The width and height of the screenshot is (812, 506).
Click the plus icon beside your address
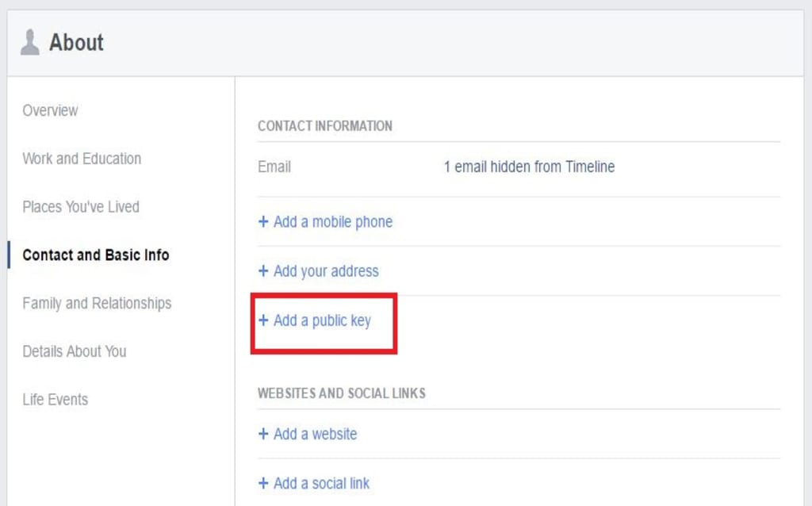(x=263, y=270)
